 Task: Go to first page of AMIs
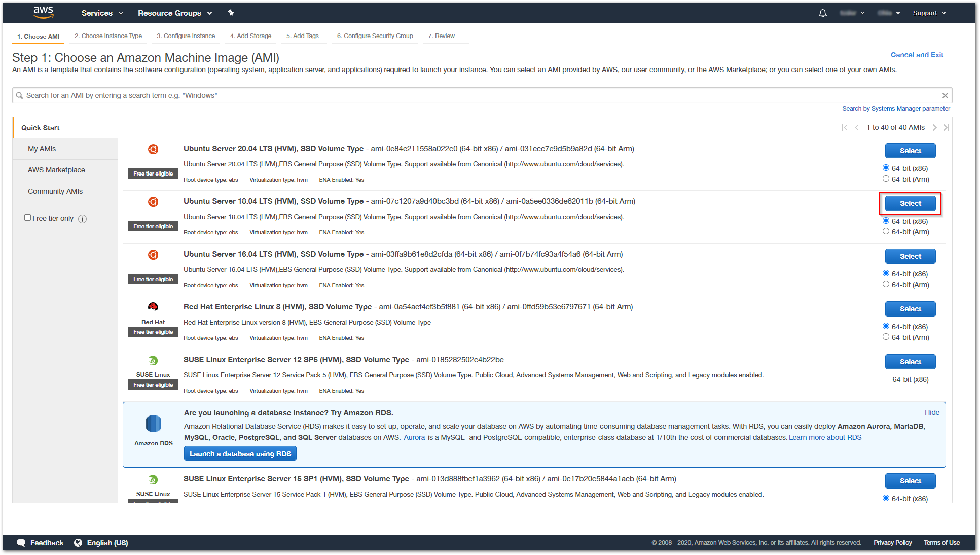[845, 127]
